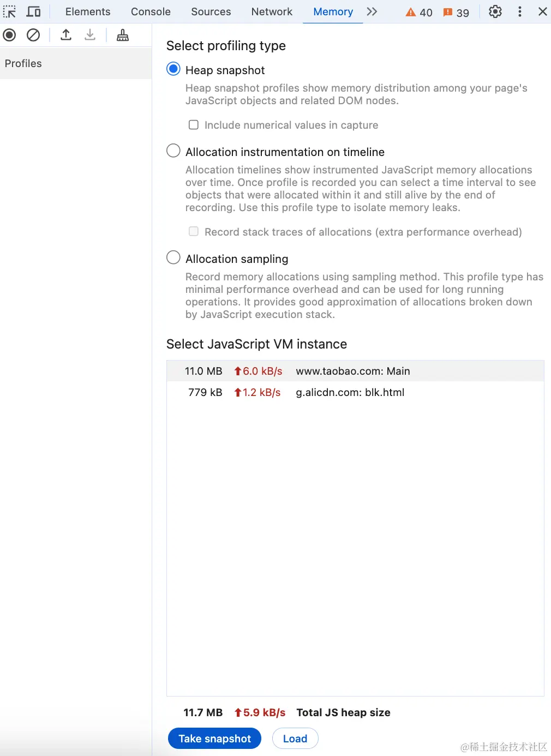Select the Heap snapshot radio button
The image size is (551, 756).
click(173, 69)
